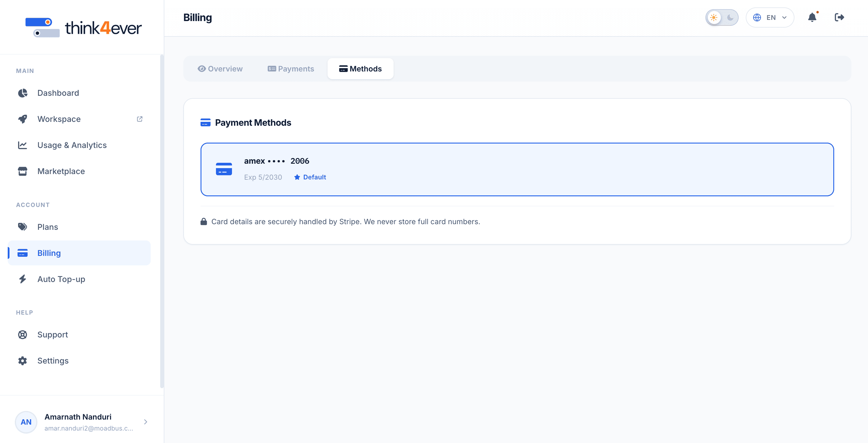Screen dimensions: 868x443
Task: Click the globe language icon
Action: (757, 17)
